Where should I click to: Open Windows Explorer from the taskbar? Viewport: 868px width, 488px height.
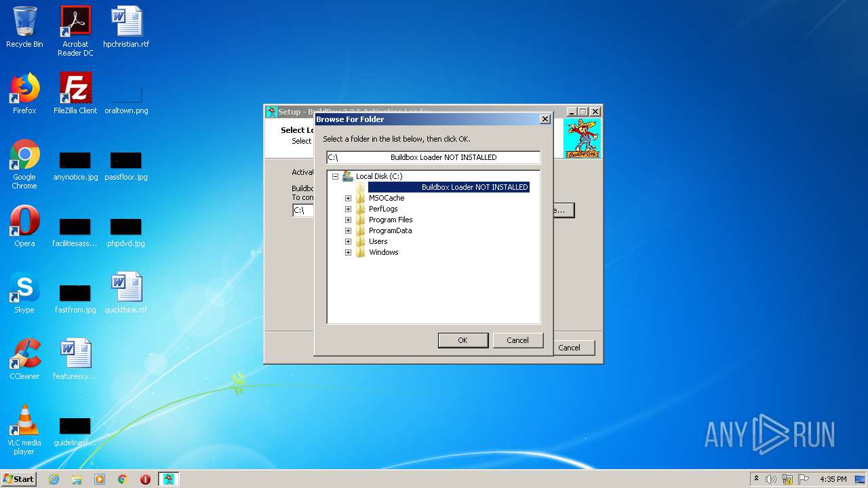point(77,479)
